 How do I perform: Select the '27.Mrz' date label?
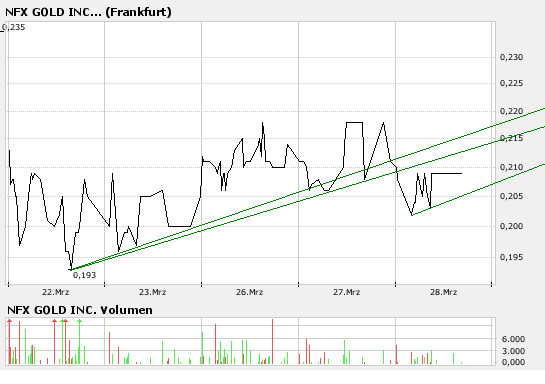coord(347,292)
